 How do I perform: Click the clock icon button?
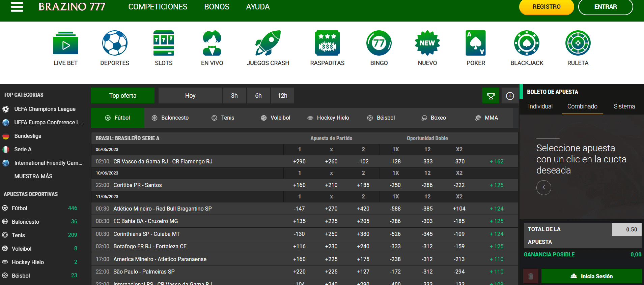point(510,96)
